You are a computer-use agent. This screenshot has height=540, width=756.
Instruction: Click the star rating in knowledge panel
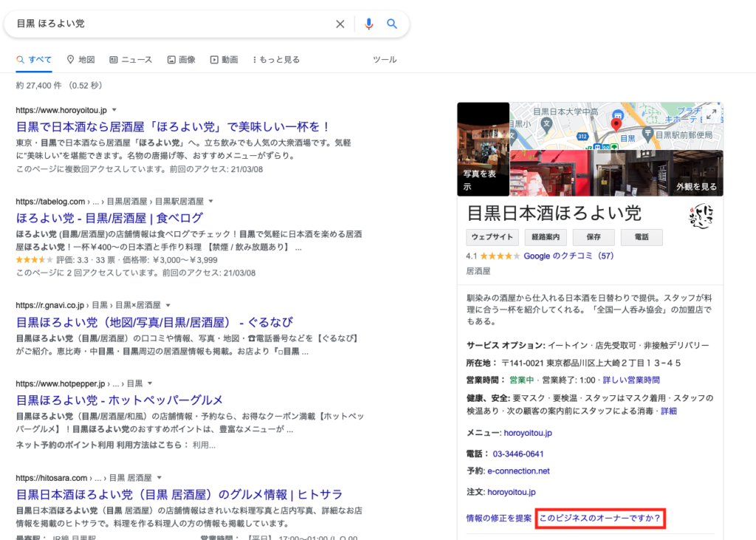(x=501, y=256)
